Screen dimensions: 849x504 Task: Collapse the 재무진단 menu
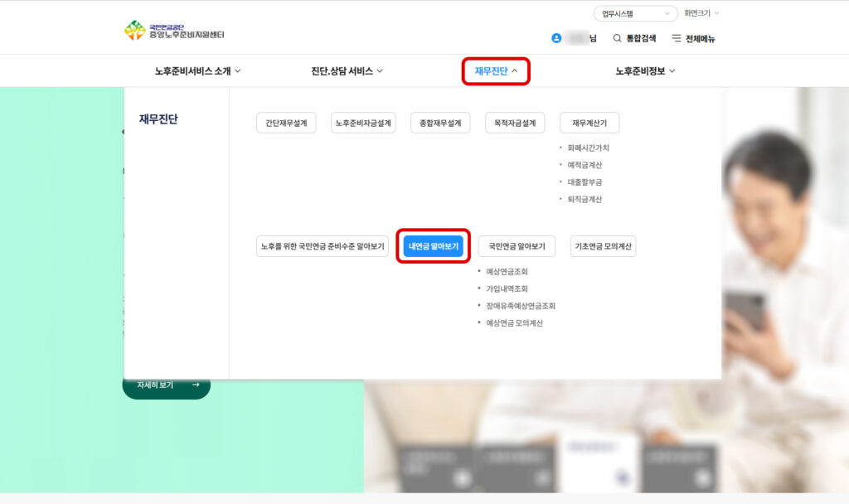point(496,71)
